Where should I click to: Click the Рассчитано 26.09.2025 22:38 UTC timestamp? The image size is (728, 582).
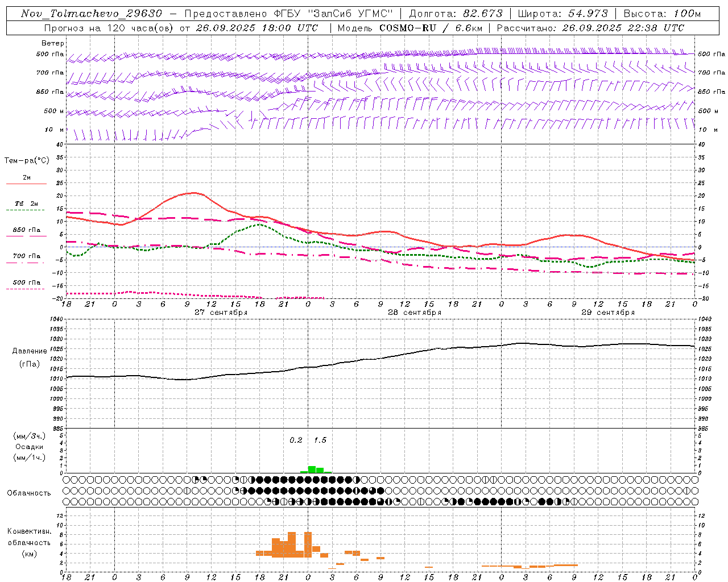point(590,28)
